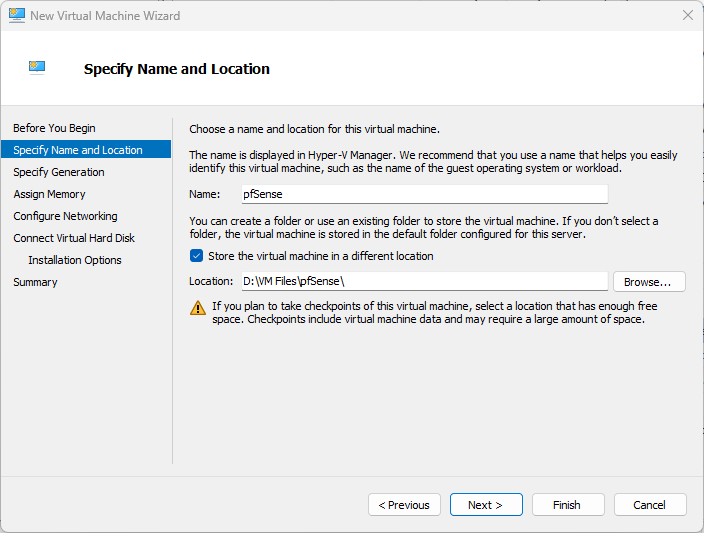Viewport: 704px width, 533px height.
Task: Click the Location path text field
Action: 422,282
